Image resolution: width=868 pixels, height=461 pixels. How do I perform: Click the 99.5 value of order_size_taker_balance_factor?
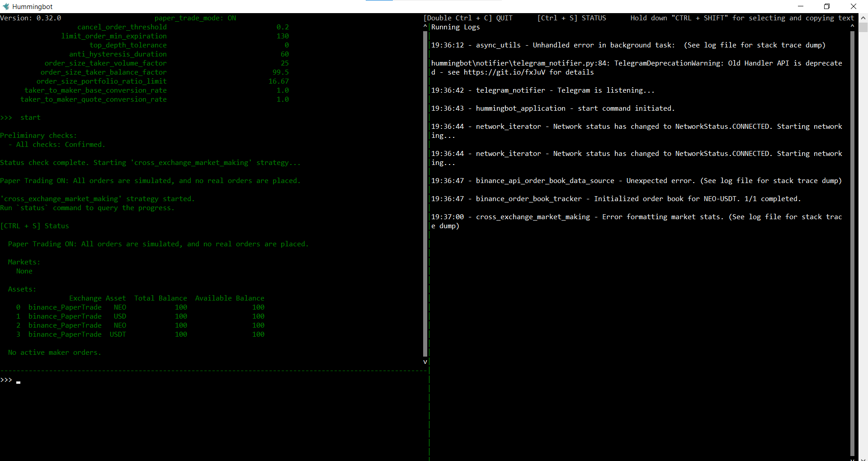[x=281, y=72]
